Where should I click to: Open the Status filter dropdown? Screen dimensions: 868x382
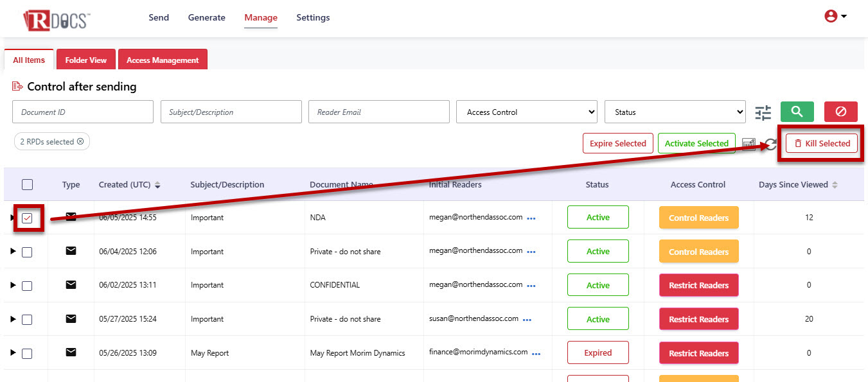[674, 112]
